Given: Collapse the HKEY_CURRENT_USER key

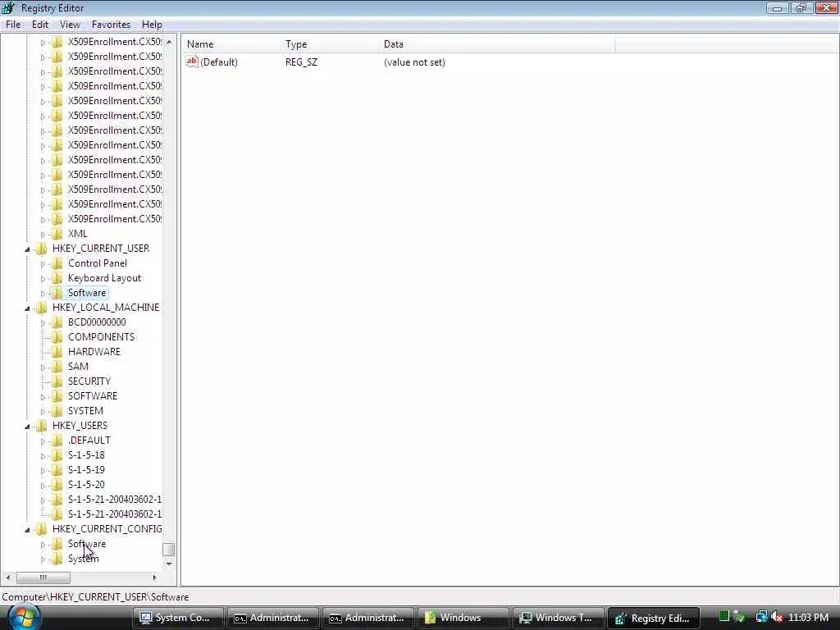Looking at the screenshot, I should 27,249.
